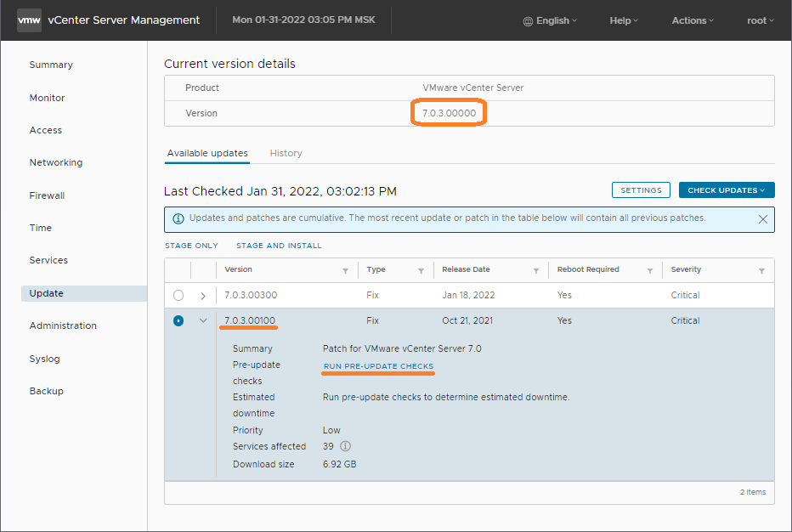Click the info icon in cumulative updates banner

point(178,218)
